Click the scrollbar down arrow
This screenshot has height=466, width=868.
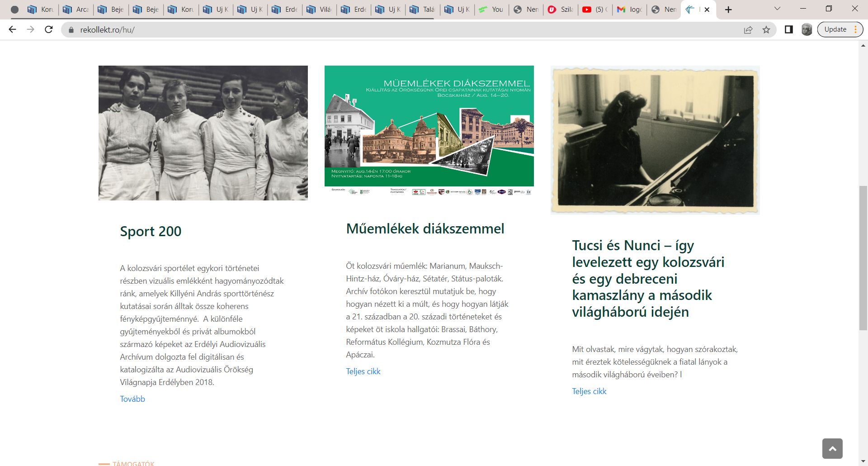click(x=863, y=462)
